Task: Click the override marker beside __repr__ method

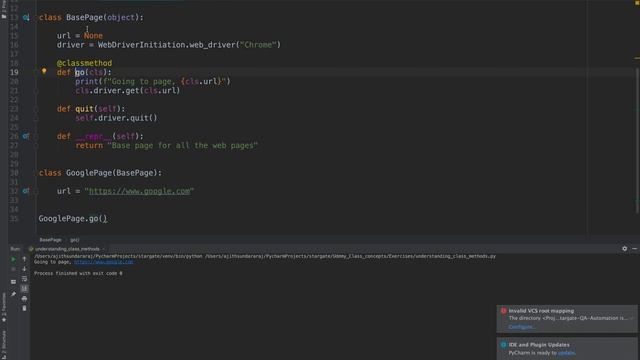Action: 26,136
